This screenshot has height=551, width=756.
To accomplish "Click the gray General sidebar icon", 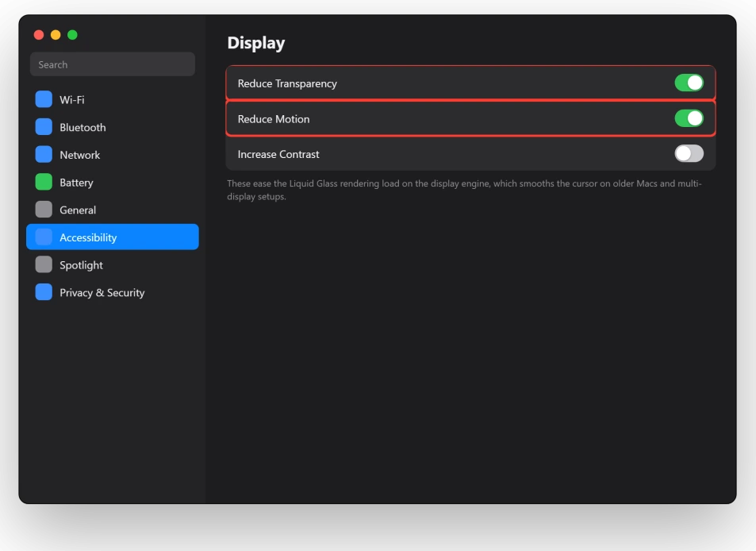I will coord(44,210).
